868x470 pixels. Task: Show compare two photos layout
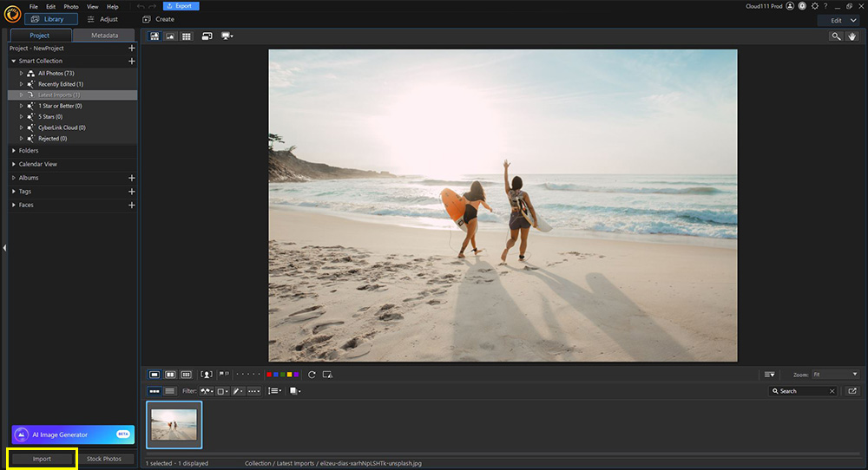point(170,375)
